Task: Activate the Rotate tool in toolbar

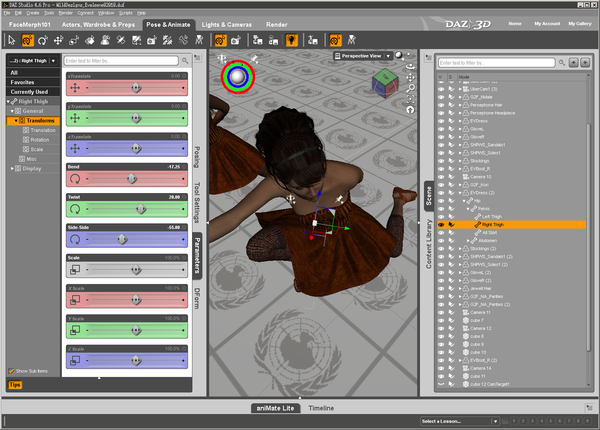Action: [42, 40]
